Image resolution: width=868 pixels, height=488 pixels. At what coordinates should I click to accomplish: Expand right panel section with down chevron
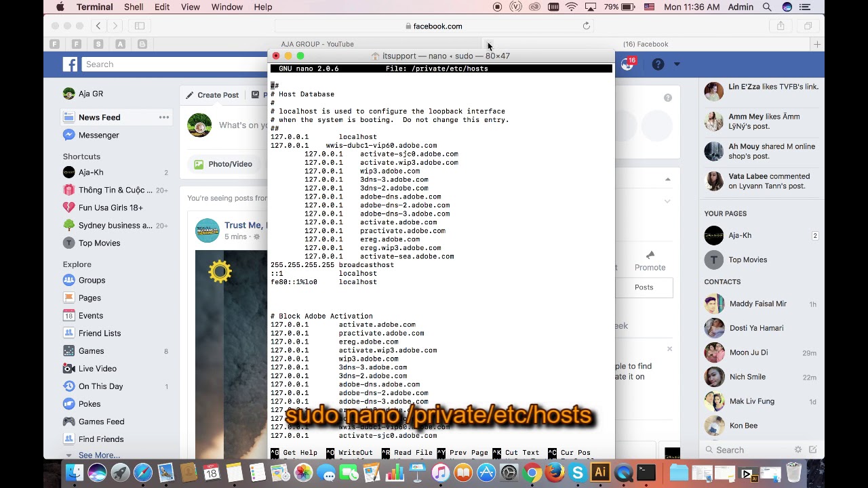[668, 201]
